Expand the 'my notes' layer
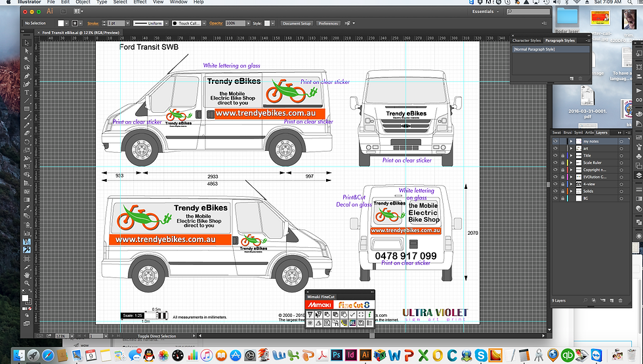This screenshot has height=364, width=643. click(571, 142)
